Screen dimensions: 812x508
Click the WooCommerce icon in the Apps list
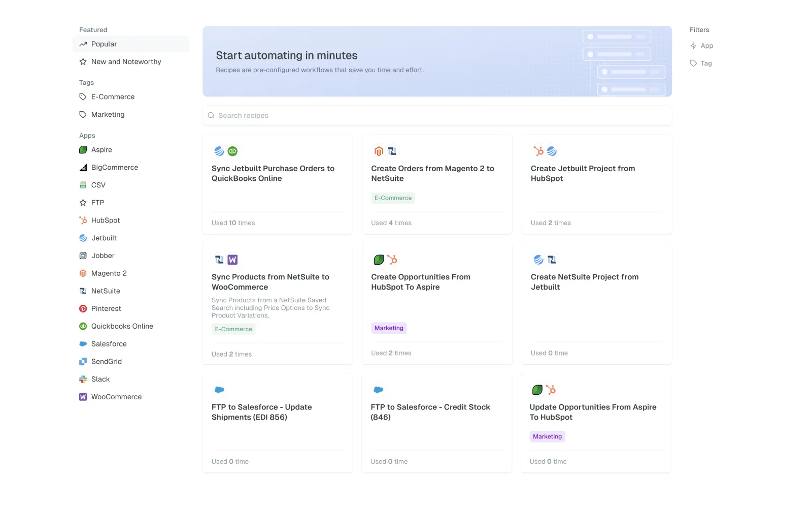(83, 397)
